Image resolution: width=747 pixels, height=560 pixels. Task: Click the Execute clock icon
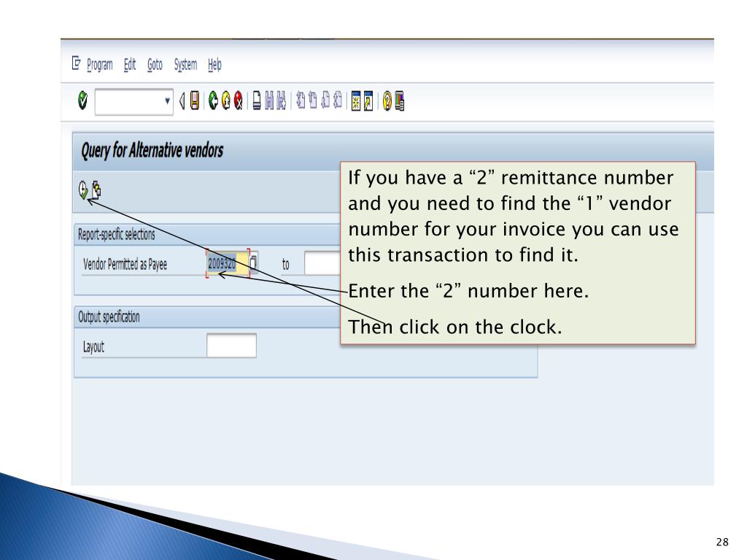[x=83, y=190]
